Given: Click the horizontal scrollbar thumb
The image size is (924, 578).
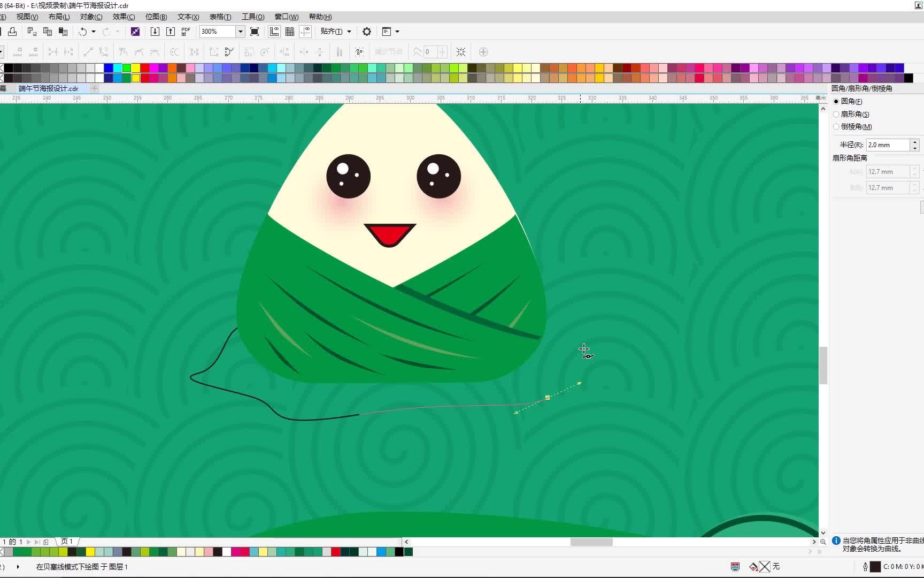Looking at the screenshot, I should click(x=591, y=542).
